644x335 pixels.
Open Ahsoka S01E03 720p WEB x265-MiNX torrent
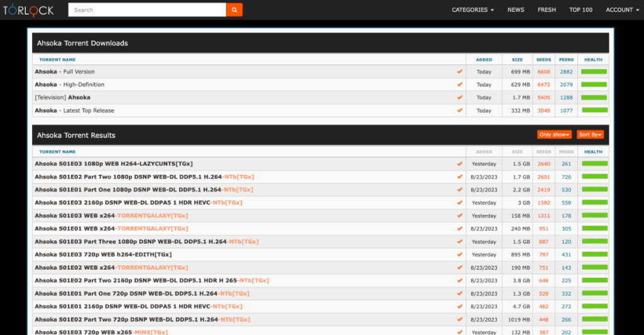tap(101, 332)
